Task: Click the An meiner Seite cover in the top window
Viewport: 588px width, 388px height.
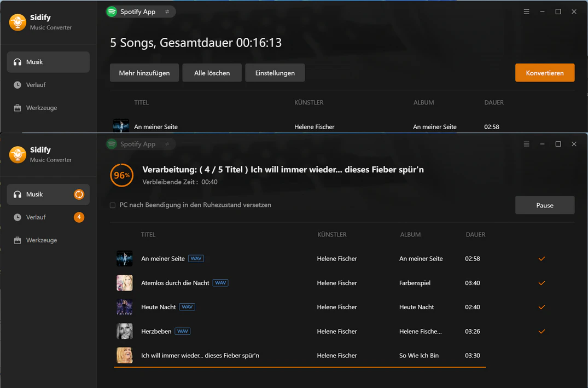Action: 121,126
